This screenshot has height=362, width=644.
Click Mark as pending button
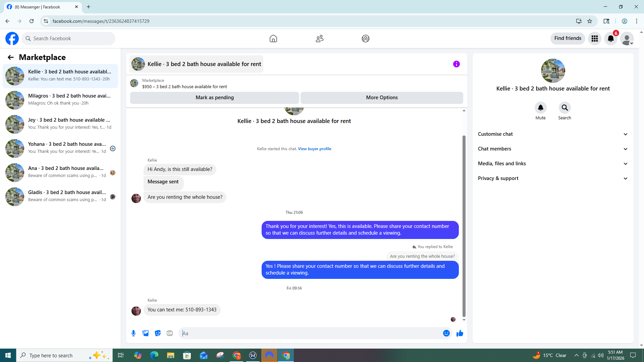click(214, 98)
